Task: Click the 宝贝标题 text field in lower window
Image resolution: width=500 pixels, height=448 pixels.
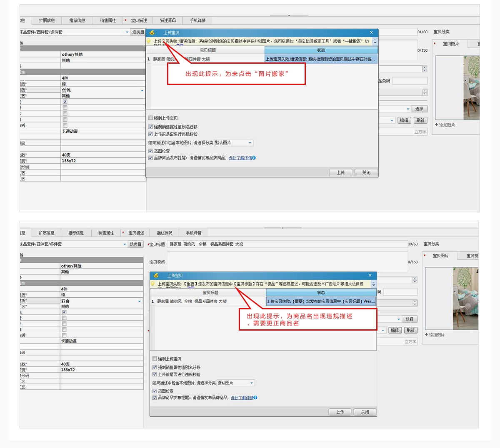Action: coord(287,244)
